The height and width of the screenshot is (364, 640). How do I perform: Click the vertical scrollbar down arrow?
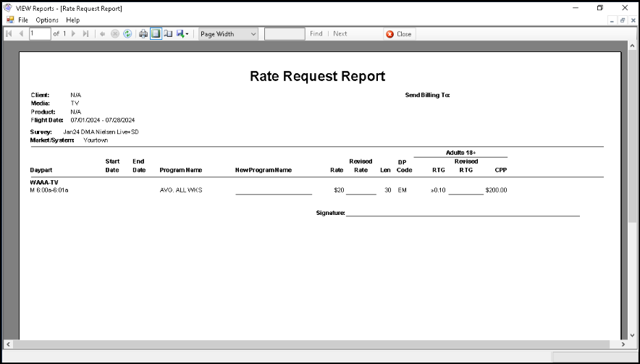(632, 334)
